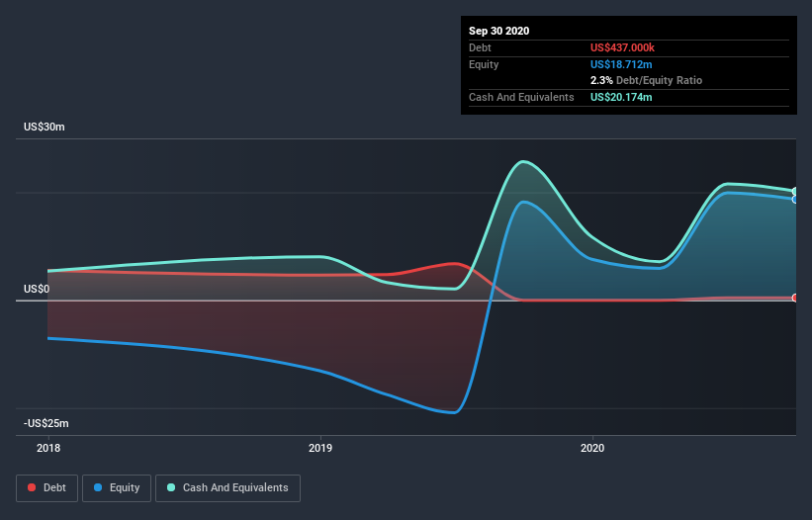The width and height of the screenshot is (812, 520).
Task: Click the 2018 x-axis label
Action: [x=48, y=448]
